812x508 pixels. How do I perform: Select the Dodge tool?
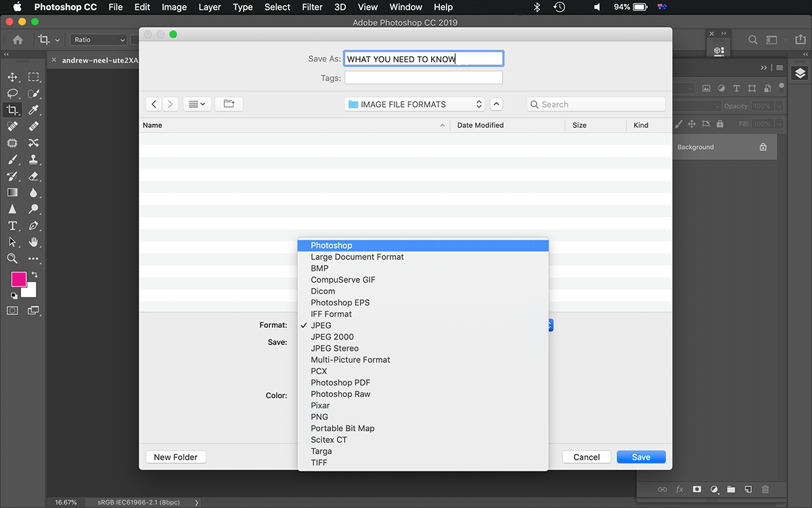[x=34, y=209]
